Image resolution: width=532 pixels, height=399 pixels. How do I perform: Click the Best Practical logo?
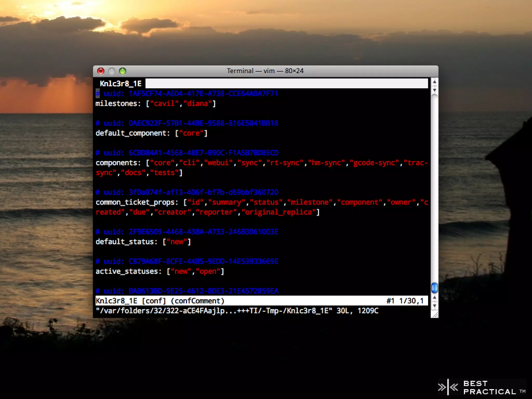(482, 387)
